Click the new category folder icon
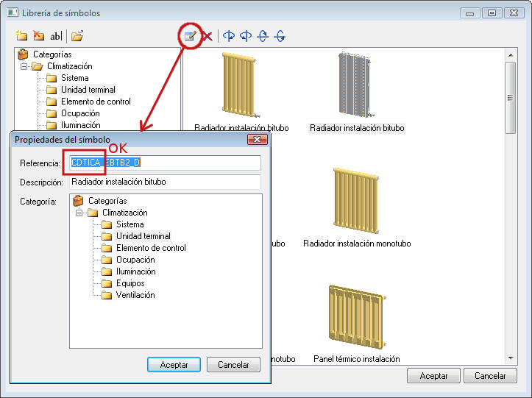The height and width of the screenshot is (398, 532). (21, 35)
